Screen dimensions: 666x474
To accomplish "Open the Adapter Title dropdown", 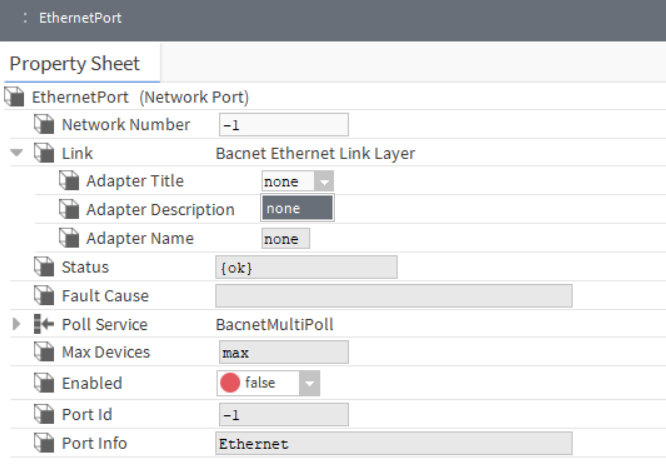I will coord(323,182).
